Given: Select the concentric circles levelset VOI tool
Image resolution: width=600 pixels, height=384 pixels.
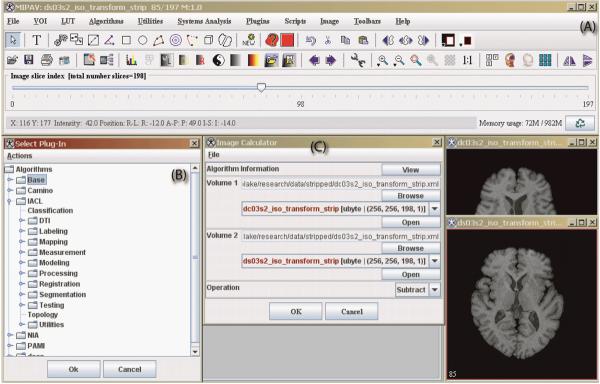Looking at the screenshot, I should [x=176, y=40].
